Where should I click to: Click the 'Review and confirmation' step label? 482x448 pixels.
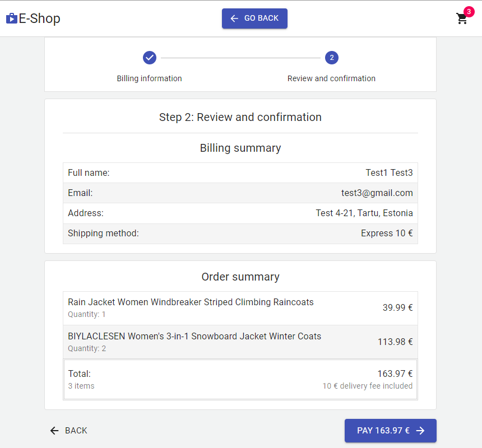(331, 78)
